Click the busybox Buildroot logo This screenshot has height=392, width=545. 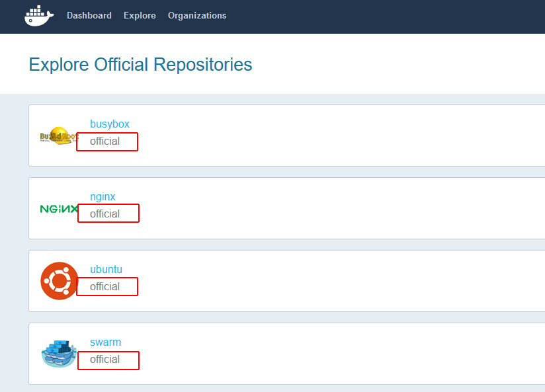58,136
